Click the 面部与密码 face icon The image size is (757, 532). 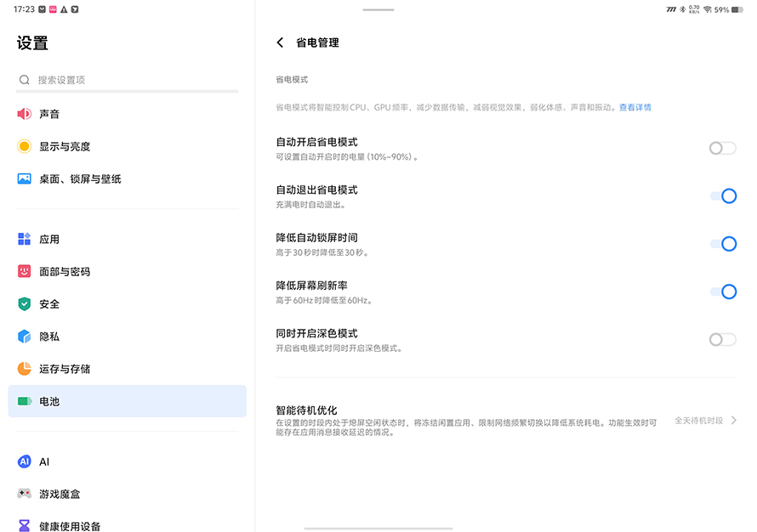tap(24, 271)
